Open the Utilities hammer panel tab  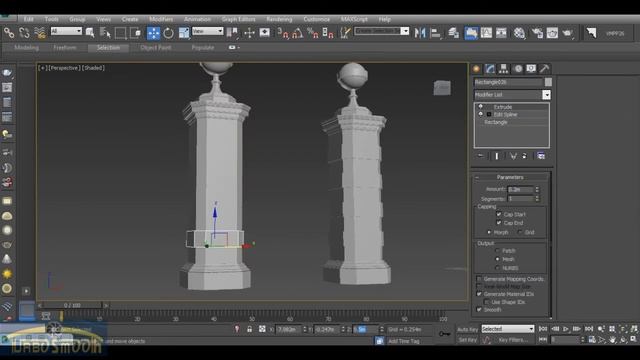(544, 69)
